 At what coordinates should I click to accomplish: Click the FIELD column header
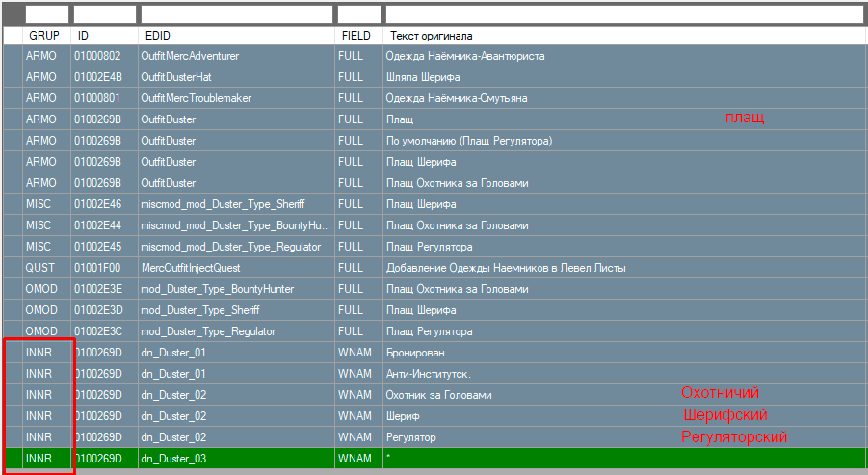click(x=358, y=36)
